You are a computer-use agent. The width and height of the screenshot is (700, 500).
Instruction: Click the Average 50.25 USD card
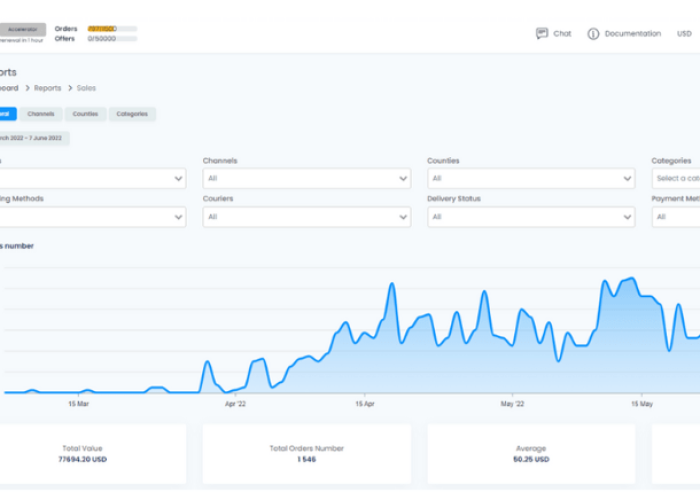tap(531, 454)
